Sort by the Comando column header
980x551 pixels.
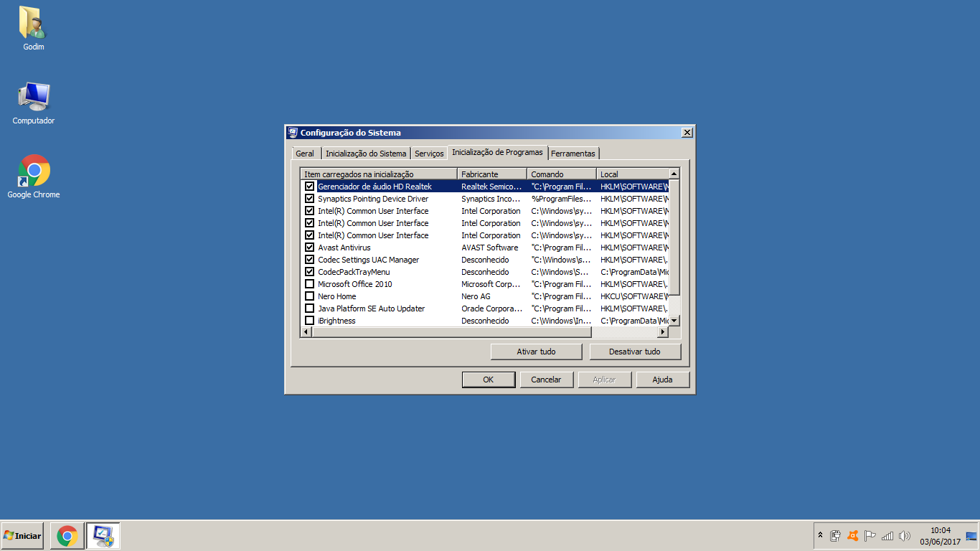(x=562, y=174)
